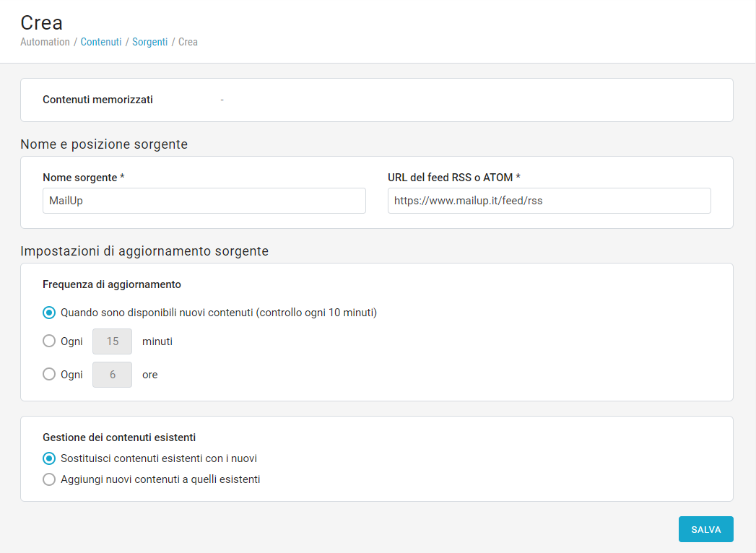Choose the 'Ogni ore' radio button
The image size is (756, 553).
pos(49,375)
